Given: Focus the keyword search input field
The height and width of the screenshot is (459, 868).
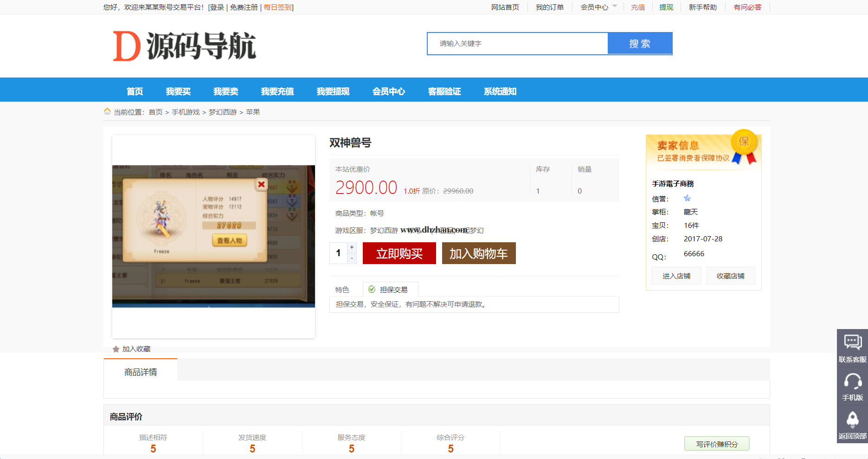Looking at the screenshot, I should (517, 44).
